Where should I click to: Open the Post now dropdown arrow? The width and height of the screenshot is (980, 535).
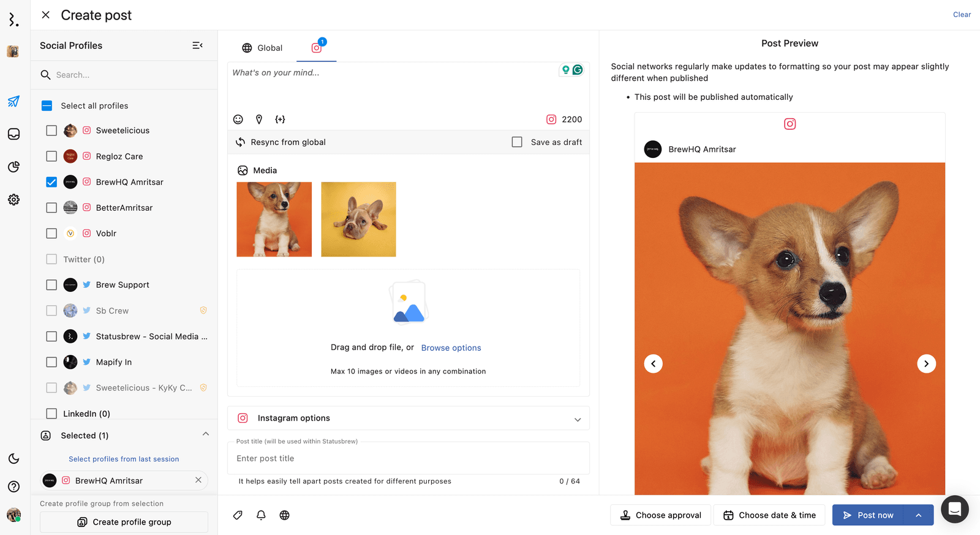coord(919,515)
